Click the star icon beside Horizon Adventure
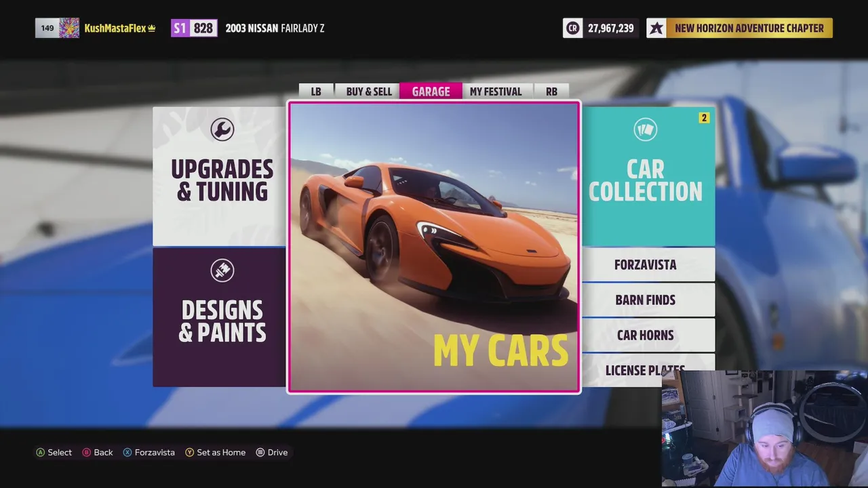Image resolution: width=868 pixels, height=488 pixels. [656, 28]
